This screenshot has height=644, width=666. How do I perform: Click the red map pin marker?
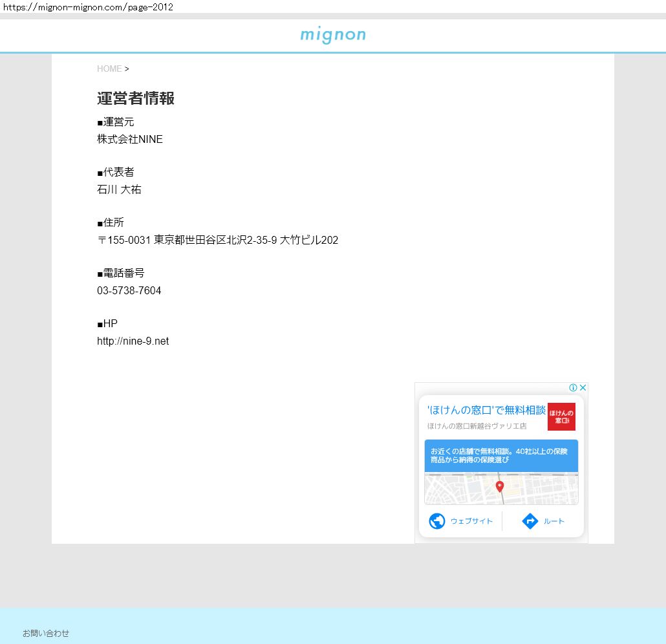[x=500, y=486]
